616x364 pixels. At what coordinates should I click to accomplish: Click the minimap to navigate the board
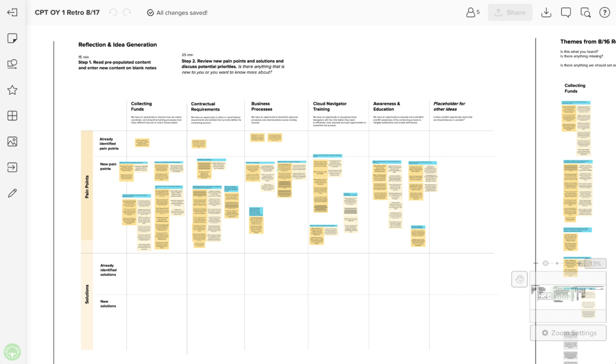tap(568, 298)
